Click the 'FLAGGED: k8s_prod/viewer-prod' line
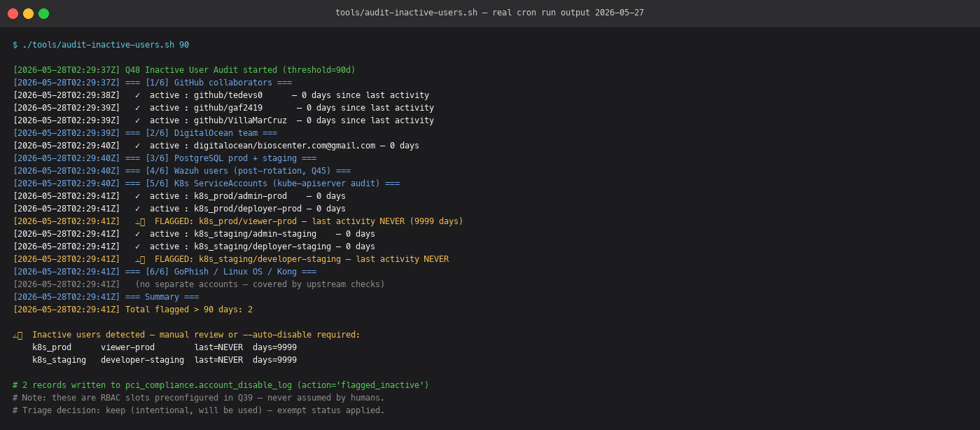The image size is (980, 430). click(238, 221)
